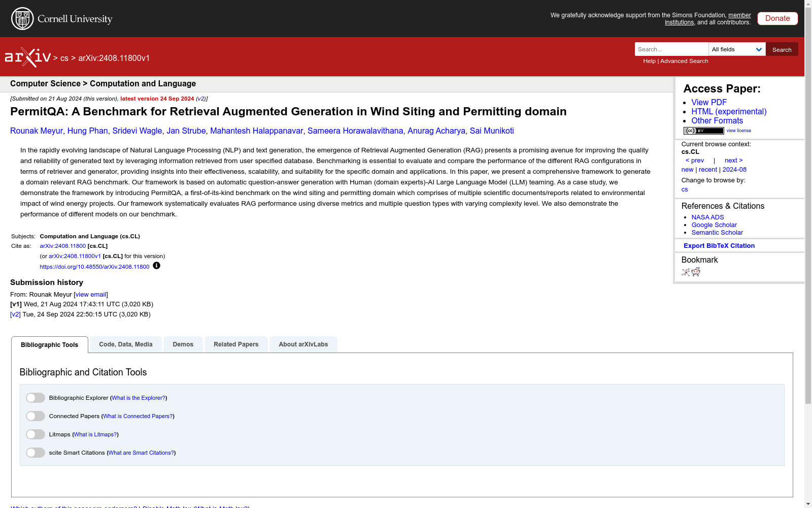The width and height of the screenshot is (812, 508).
Task: Click the vertical scrollbar thumb
Action: (x=808, y=206)
